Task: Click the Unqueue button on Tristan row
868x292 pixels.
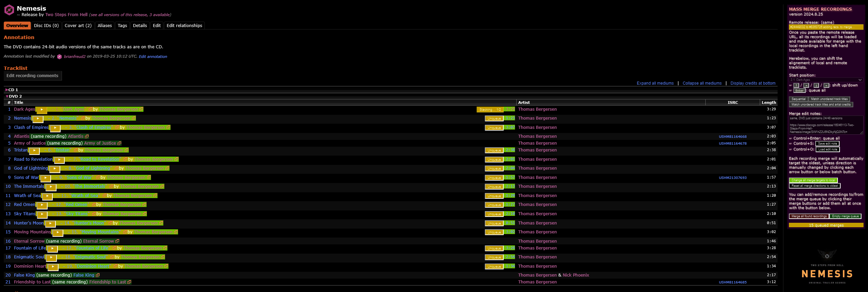Action: [494, 150]
